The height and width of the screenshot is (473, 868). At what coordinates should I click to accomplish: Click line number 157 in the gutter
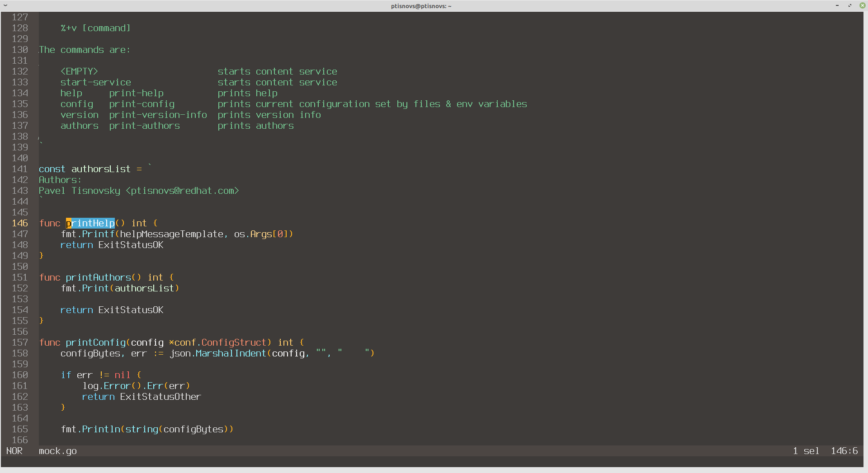coord(20,342)
